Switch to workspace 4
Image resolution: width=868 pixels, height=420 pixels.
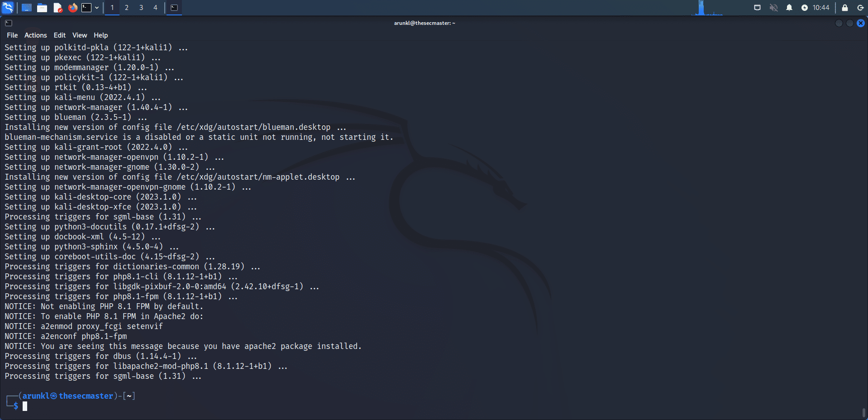(155, 8)
